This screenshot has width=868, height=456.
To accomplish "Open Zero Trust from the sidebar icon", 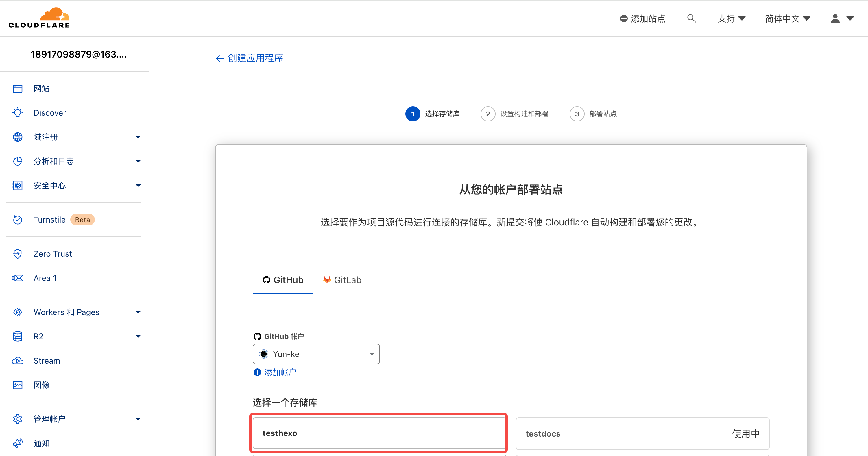I will pyautogui.click(x=18, y=254).
